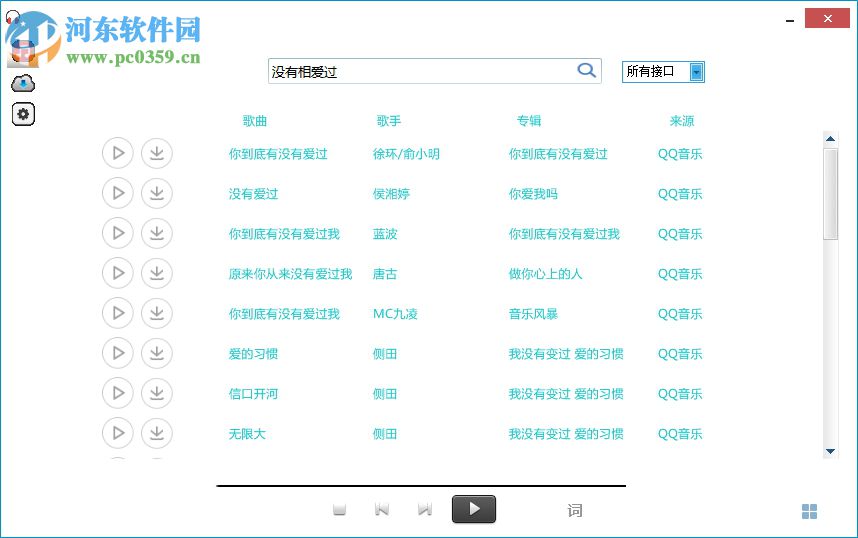The width and height of the screenshot is (858, 538).
Task: Click the scrollbar up arrow
Action: click(x=831, y=138)
